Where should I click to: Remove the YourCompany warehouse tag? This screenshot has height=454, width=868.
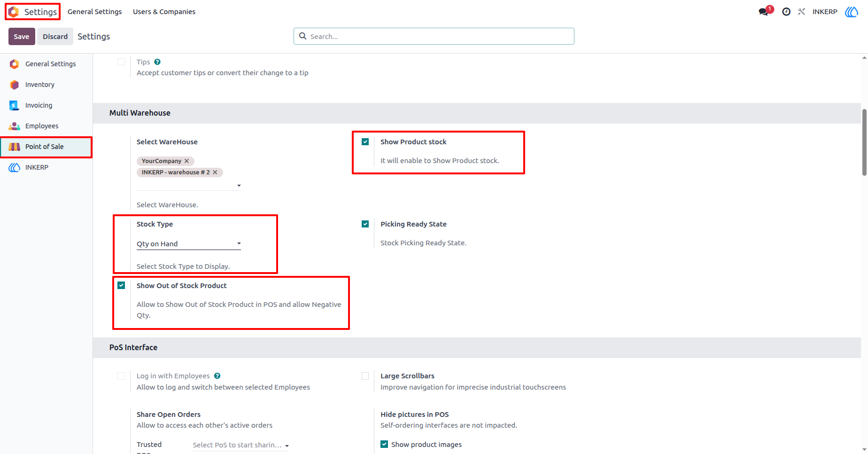click(x=186, y=161)
